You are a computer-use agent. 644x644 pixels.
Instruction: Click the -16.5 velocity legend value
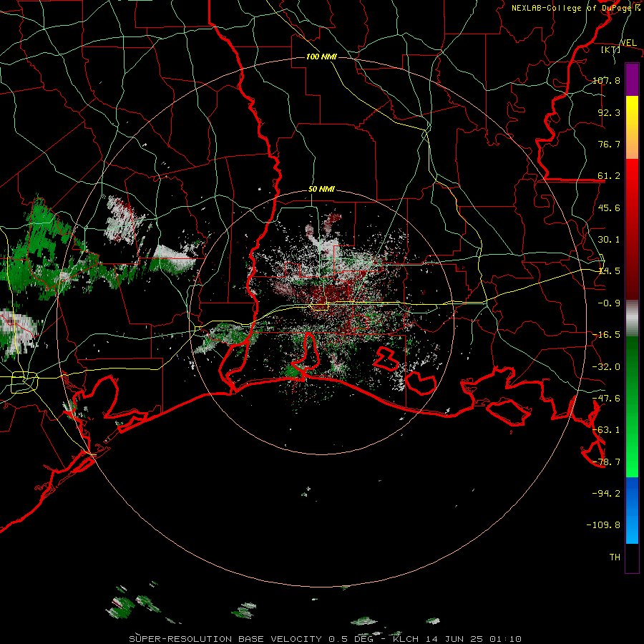tap(606, 335)
